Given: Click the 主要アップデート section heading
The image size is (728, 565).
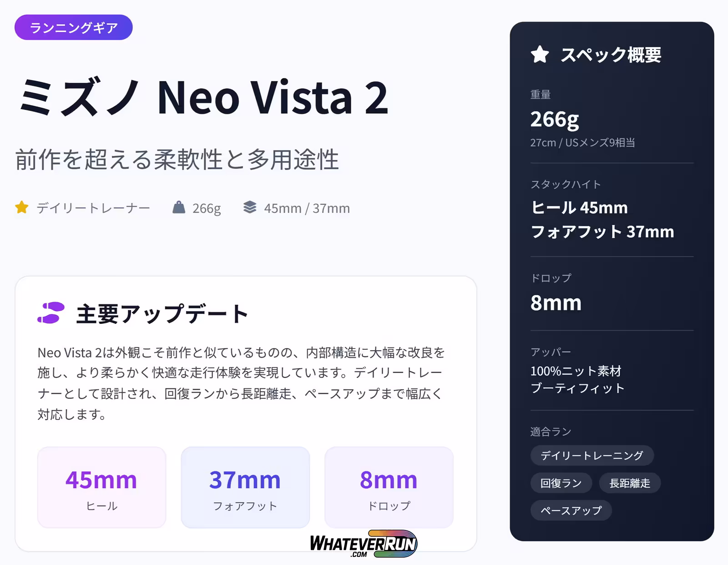Looking at the screenshot, I should tap(162, 314).
